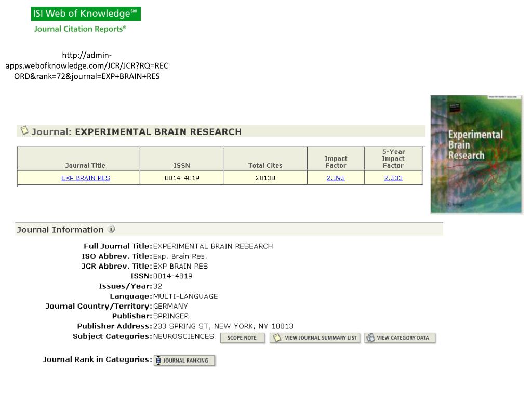Click VIEW JOURNAL SUMMARY LIST button
This screenshot has height=399, width=532.
315,338
